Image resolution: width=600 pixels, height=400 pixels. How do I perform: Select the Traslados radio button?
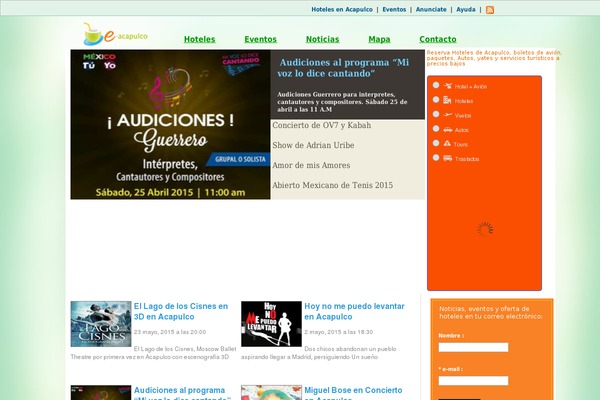click(x=436, y=157)
